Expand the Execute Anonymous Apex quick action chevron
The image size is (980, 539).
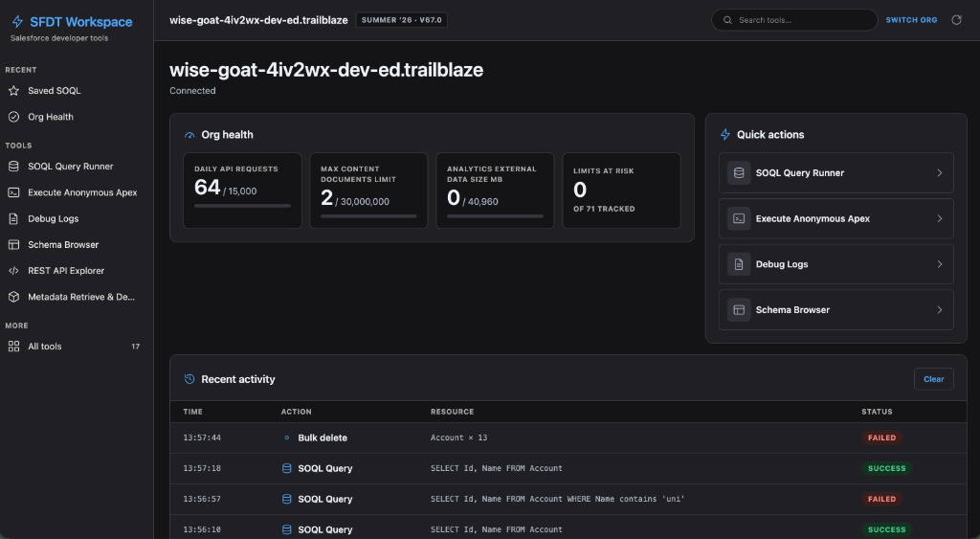(x=940, y=219)
